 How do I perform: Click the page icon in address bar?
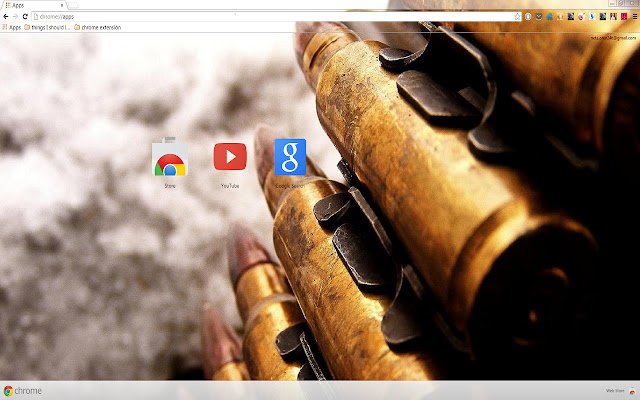[x=36, y=17]
